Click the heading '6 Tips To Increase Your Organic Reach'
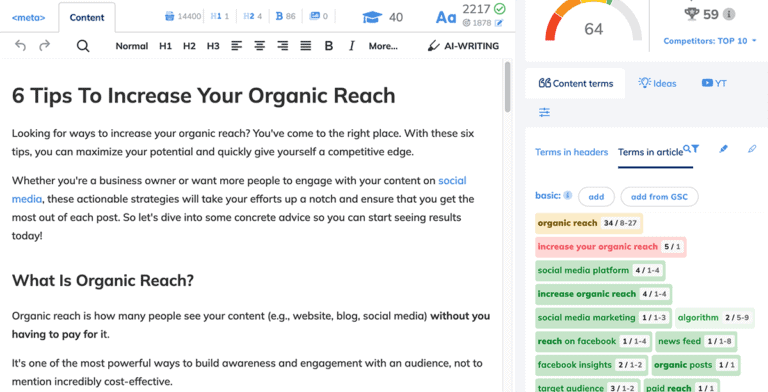The width and height of the screenshot is (768, 392). [x=203, y=96]
